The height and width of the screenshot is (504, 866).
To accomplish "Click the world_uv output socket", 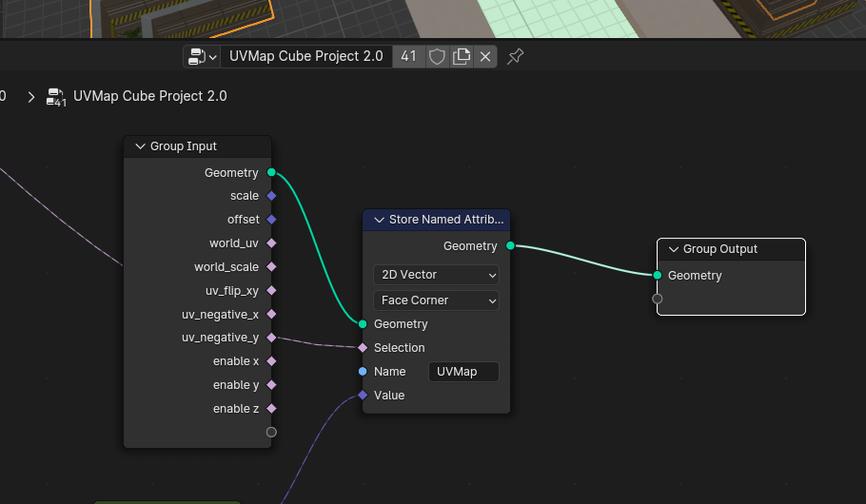I will coord(271,242).
